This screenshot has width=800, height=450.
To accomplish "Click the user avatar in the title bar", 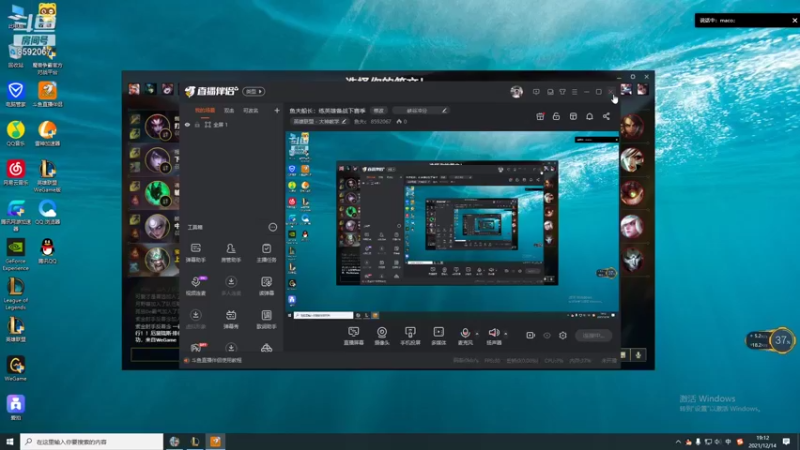I will point(516,91).
